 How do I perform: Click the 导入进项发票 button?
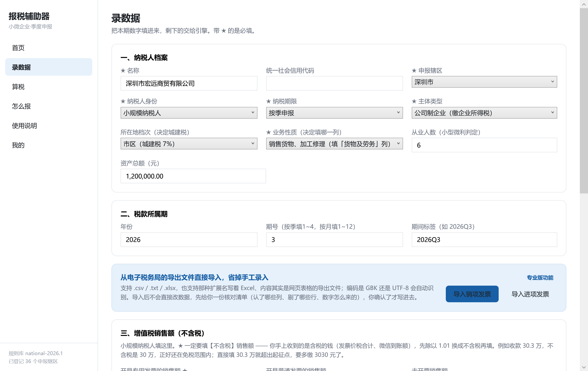(530, 294)
